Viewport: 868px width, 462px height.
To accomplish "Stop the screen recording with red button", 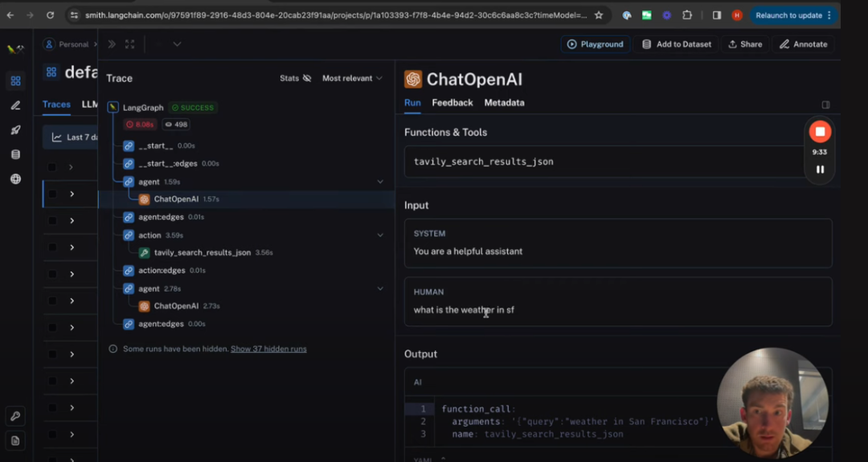I will click(819, 131).
